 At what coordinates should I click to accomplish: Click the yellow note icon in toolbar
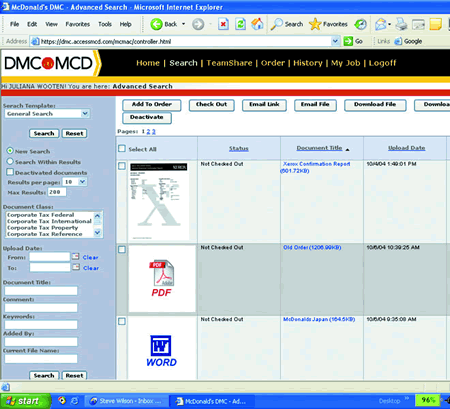click(435, 24)
